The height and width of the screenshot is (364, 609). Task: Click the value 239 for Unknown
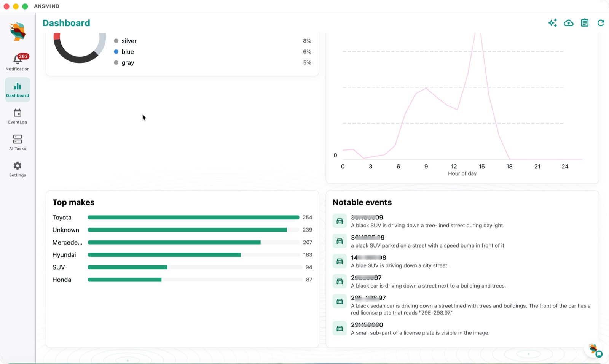click(x=307, y=230)
